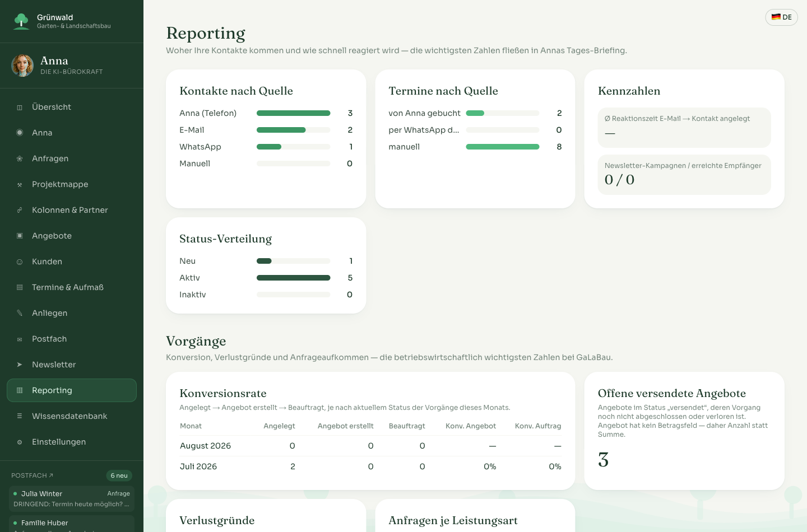Click the Einstellungen gear icon
This screenshot has width=807, height=532.
(x=20, y=442)
